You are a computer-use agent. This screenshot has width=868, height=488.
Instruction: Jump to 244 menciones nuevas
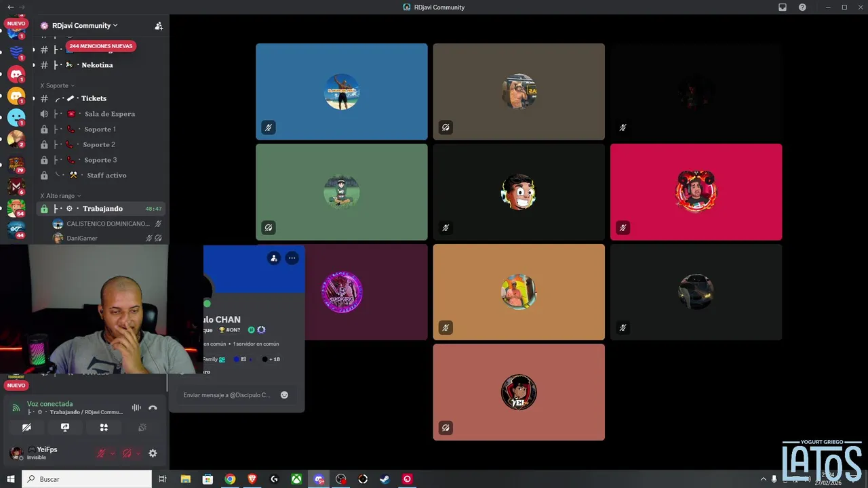point(101,46)
